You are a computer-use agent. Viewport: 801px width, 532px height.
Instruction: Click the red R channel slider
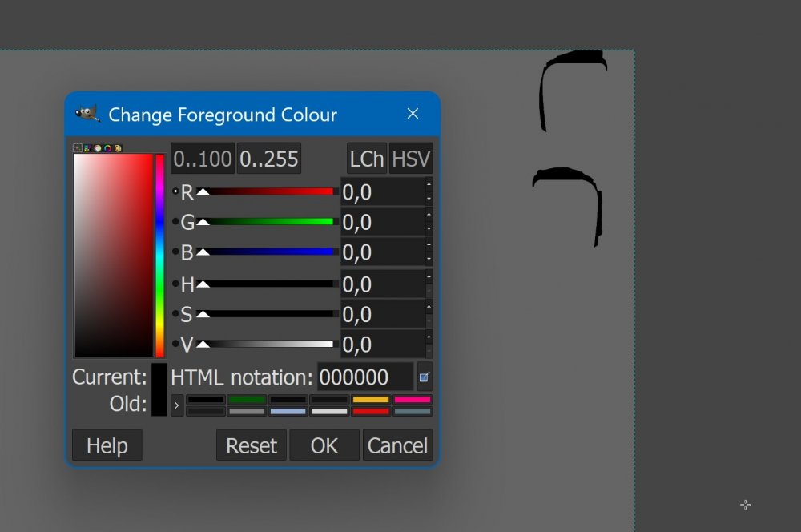pos(268,191)
